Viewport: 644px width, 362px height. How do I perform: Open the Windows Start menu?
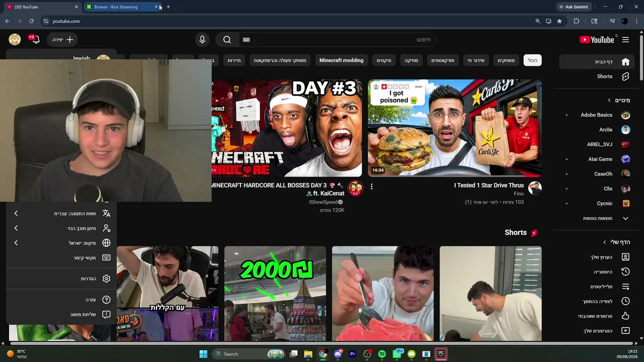(x=203, y=354)
